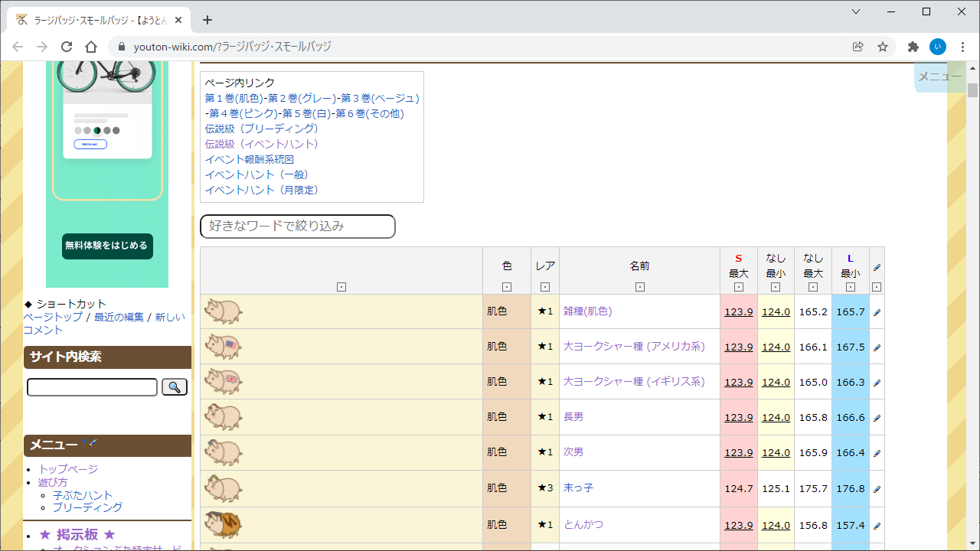Open the browser extensions puzzle icon

point(913,47)
